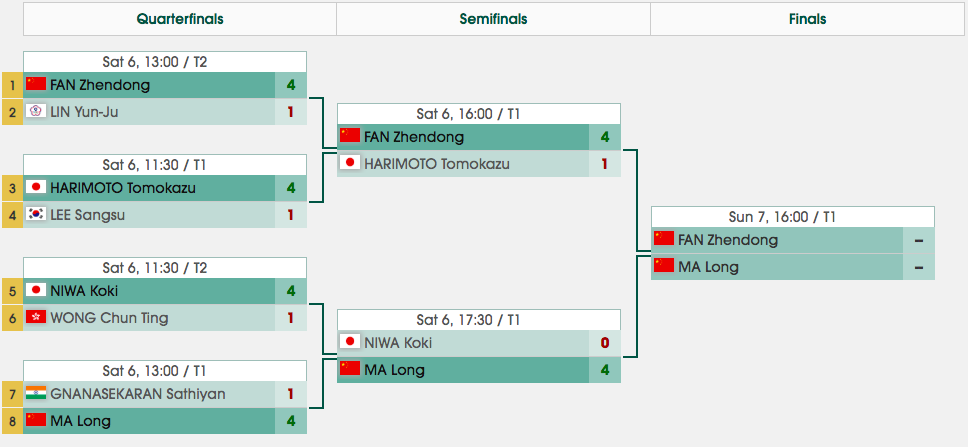968x447 pixels.
Task: Click seed number 1 badge
Action: click(x=12, y=85)
